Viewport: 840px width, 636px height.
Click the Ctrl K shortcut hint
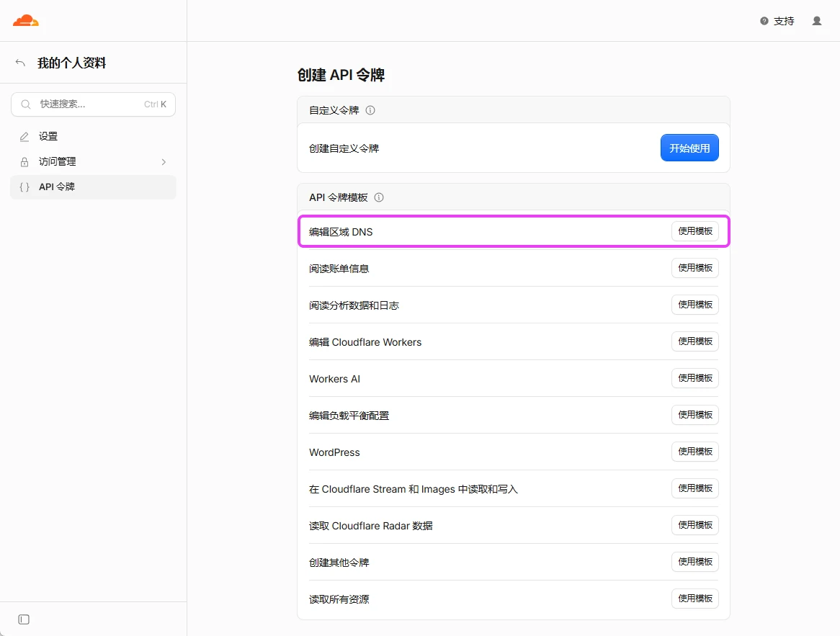155,104
